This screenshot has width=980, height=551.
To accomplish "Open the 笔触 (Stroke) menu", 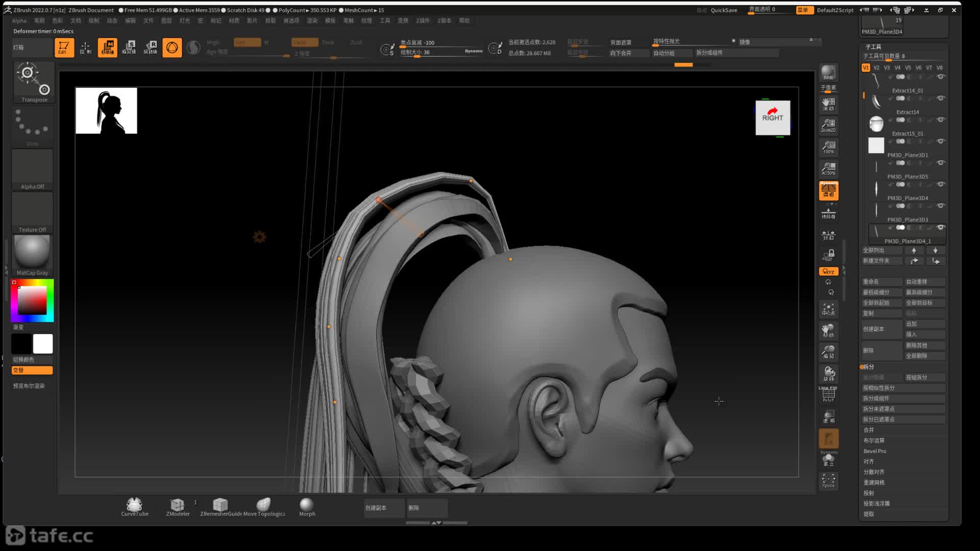I will pyautogui.click(x=348, y=21).
